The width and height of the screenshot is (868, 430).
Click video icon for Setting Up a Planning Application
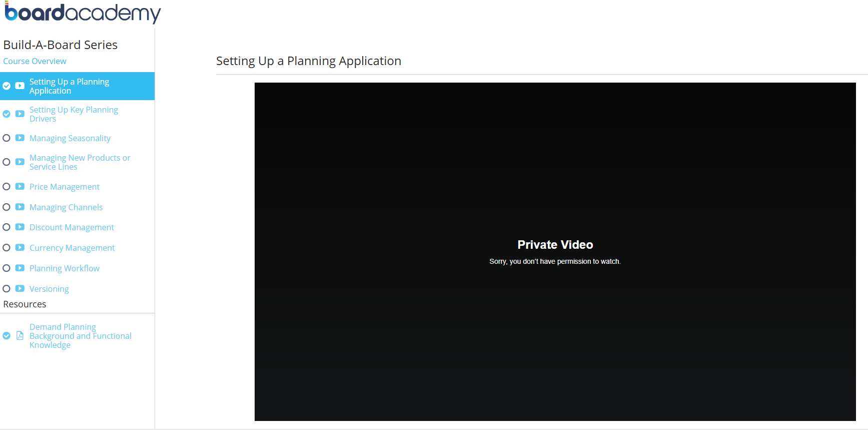pos(20,86)
